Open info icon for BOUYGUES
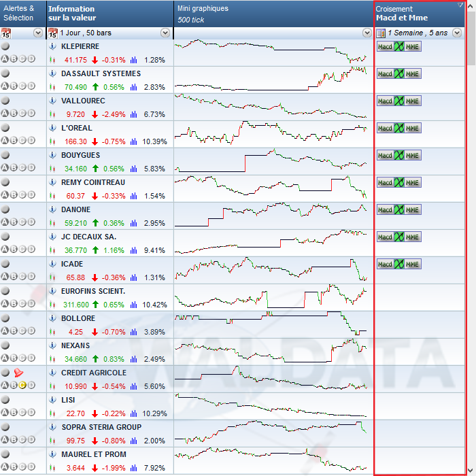This screenshot has height=476, width=476. [x=52, y=155]
